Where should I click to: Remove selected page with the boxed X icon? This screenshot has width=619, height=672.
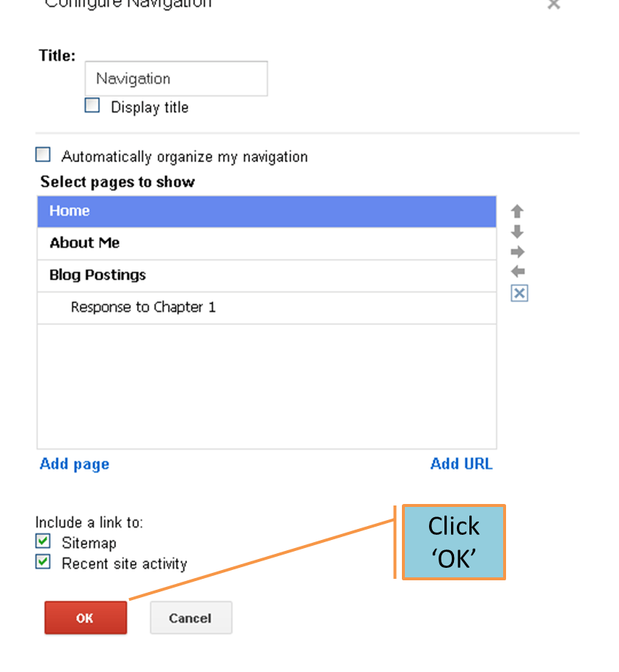519,293
